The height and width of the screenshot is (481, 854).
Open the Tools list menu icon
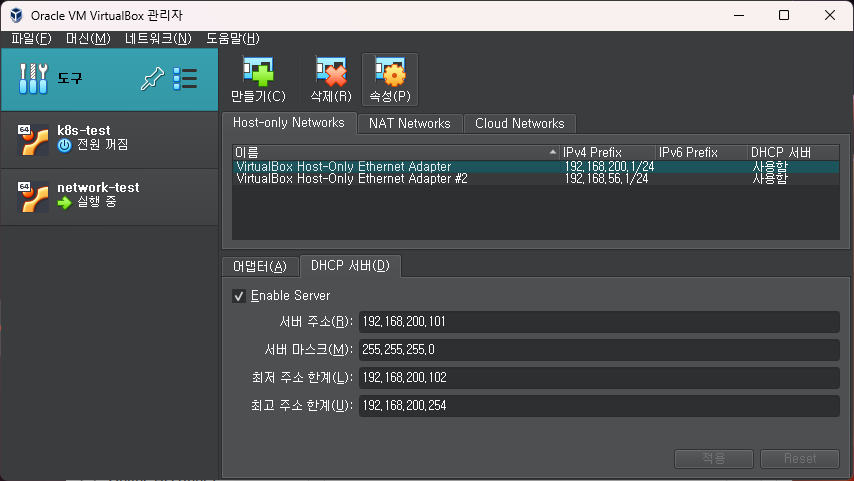point(185,79)
